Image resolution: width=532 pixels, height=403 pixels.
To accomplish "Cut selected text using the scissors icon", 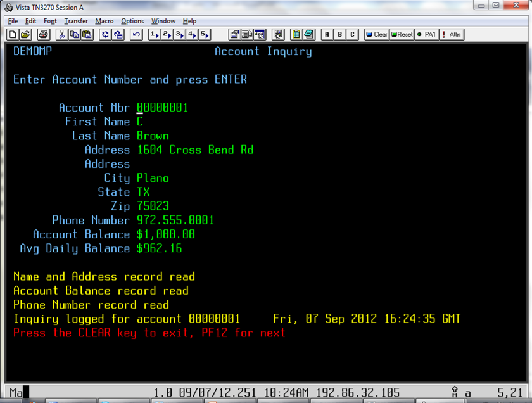I will click(63, 34).
